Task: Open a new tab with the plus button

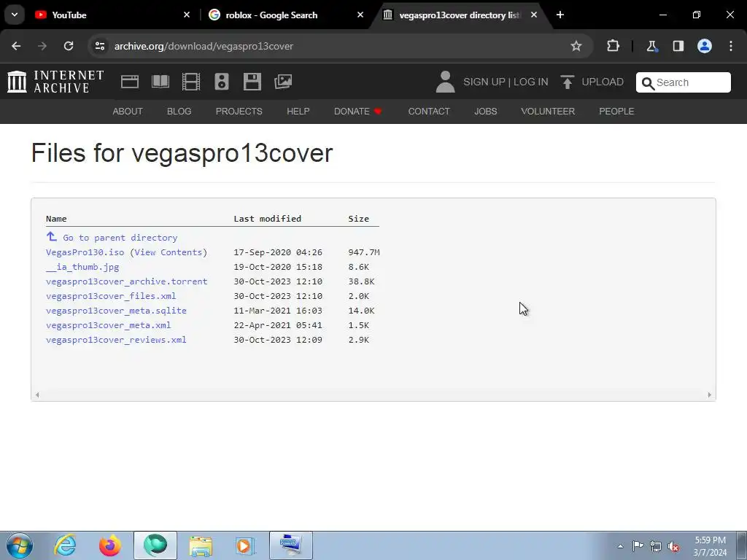Action: click(560, 15)
